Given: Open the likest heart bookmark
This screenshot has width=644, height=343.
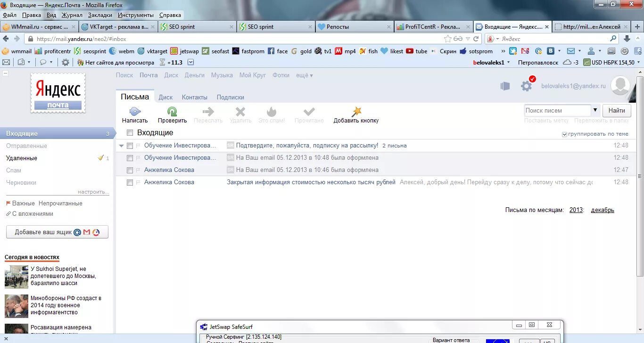Looking at the screenshot, I should click(392, 51).
